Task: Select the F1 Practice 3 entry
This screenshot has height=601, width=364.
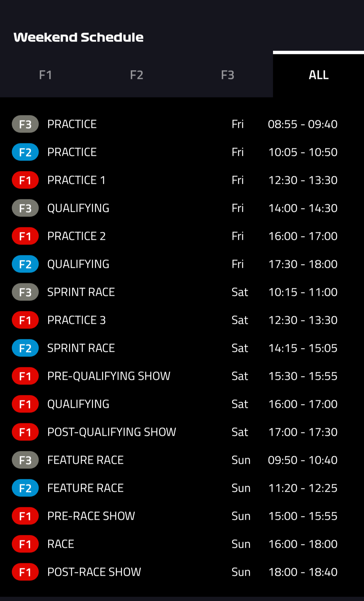Action: (x=77, y=320)
